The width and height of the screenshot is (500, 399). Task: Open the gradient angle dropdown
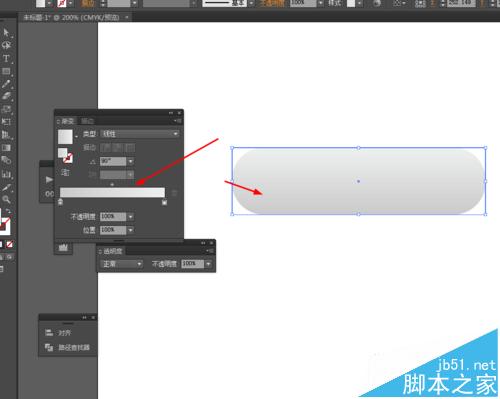pos(131,161)
